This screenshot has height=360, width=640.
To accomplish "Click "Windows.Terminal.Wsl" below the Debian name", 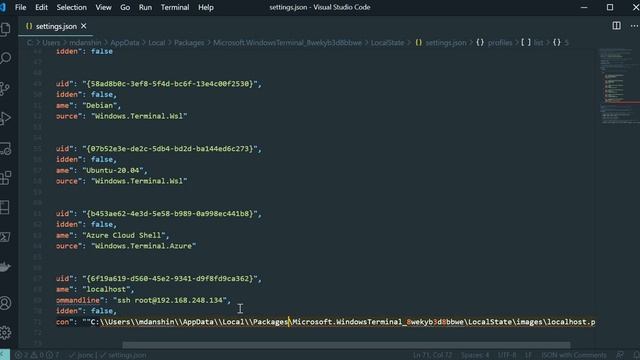I will point(139,116).
